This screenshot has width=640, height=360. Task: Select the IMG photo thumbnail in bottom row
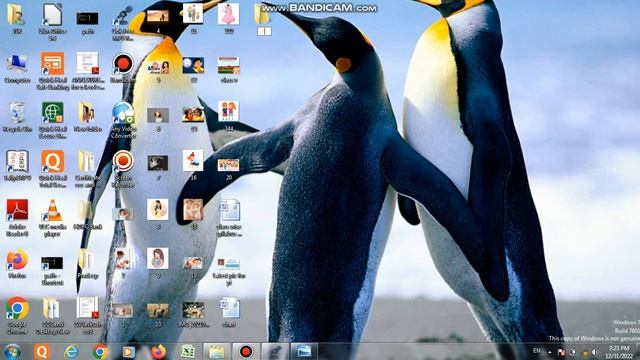pos(193,311)
